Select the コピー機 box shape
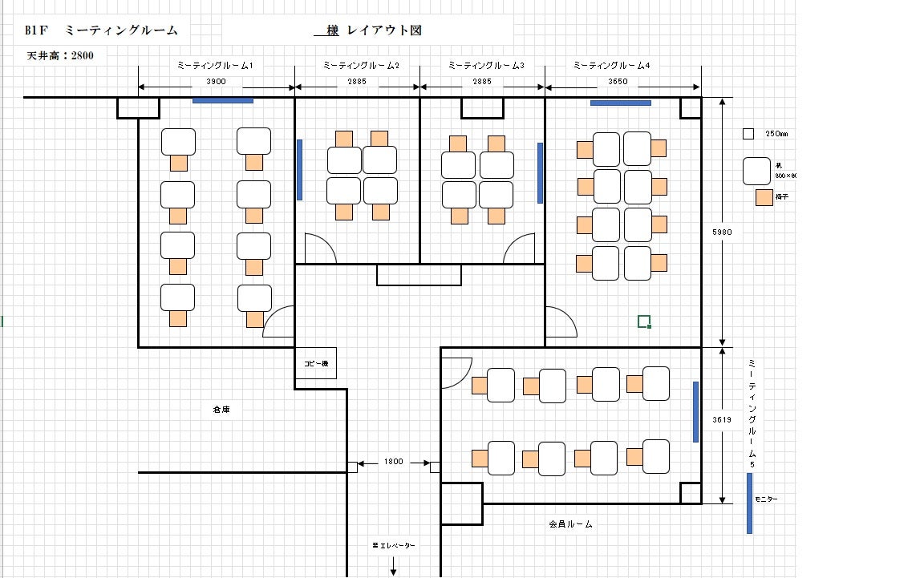Viewport: 924px width, 578px height. click(315, 363)
